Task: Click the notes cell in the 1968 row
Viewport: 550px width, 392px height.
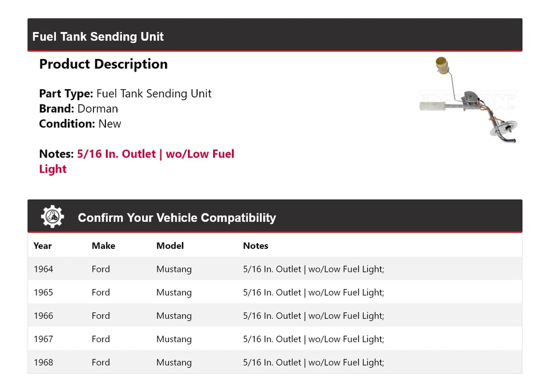Action: pos(313,362)
